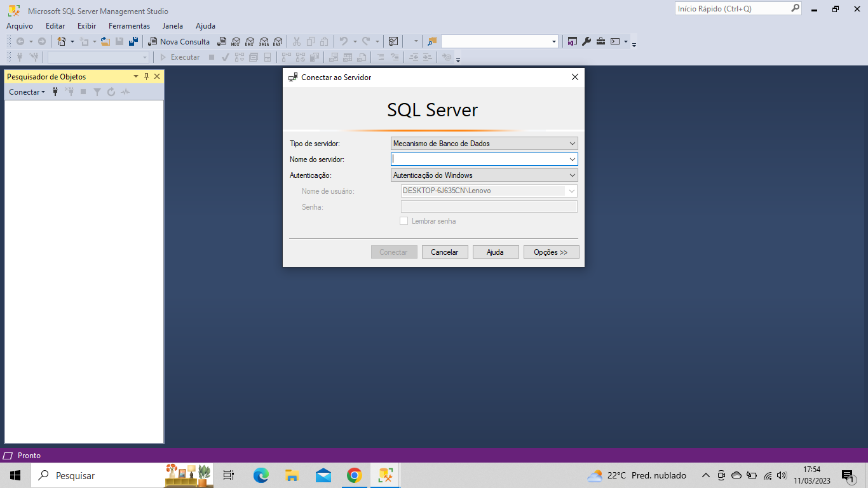868x488 pixels.
Task: Close the Conectar ao Servidor dialog
Action: 575,77
